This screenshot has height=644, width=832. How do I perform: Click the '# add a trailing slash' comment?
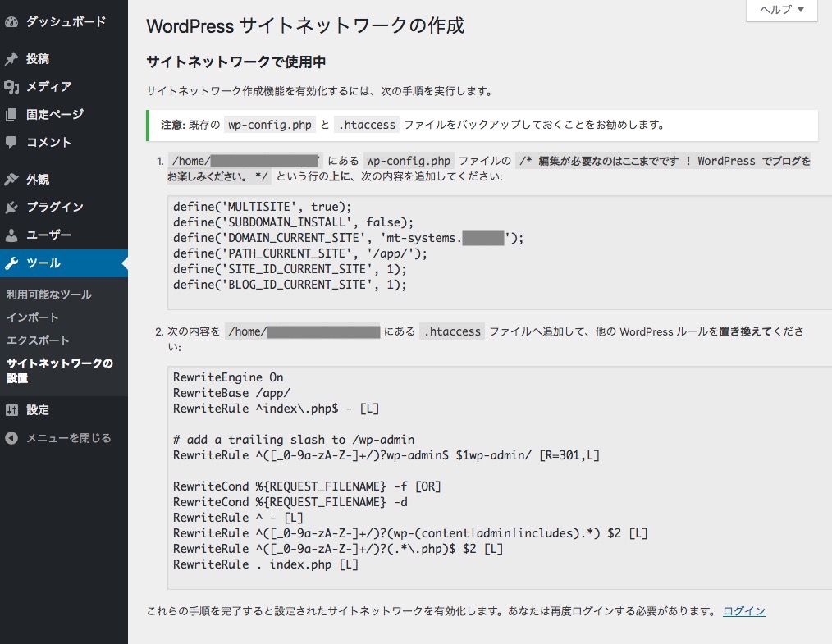tap(294, 440)
